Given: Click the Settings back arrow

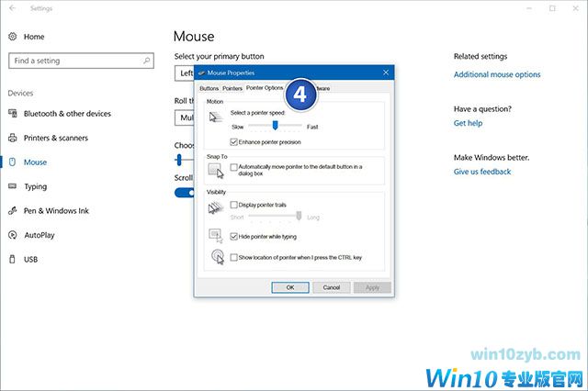Looking at the screenshot, I should tap(12, 8).
